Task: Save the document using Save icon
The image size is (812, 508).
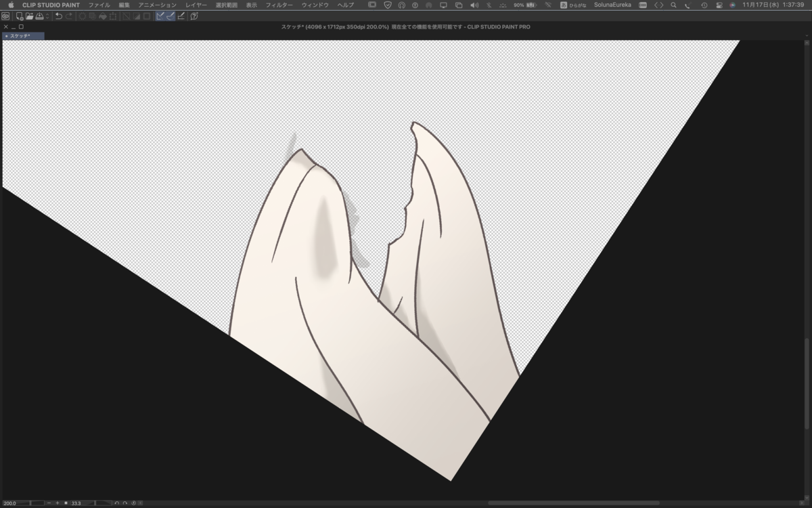Action: tap(39, 16)
